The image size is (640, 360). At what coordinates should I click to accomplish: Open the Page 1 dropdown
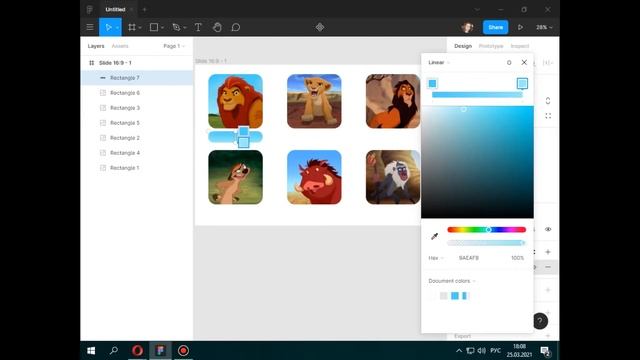click(174, 46)
